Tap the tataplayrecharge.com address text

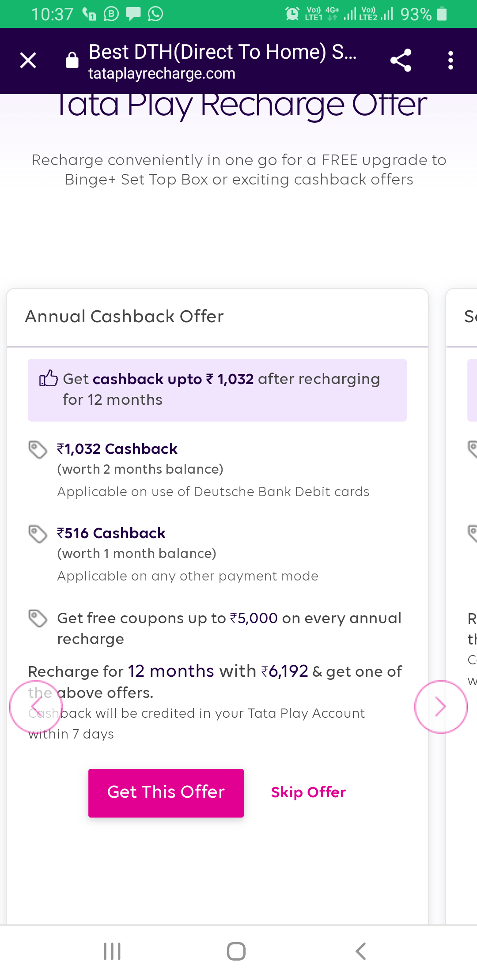(x=162, y=73)
